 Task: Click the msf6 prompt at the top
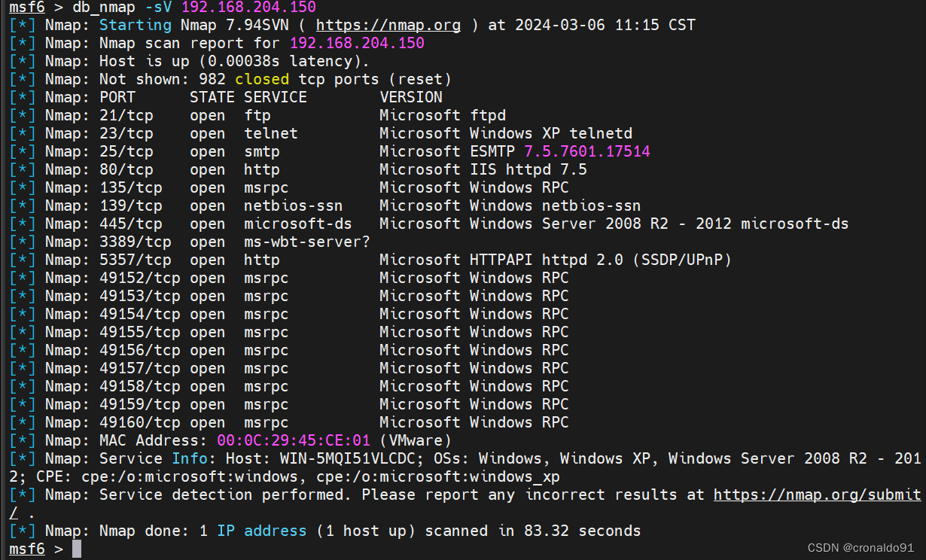26,7
